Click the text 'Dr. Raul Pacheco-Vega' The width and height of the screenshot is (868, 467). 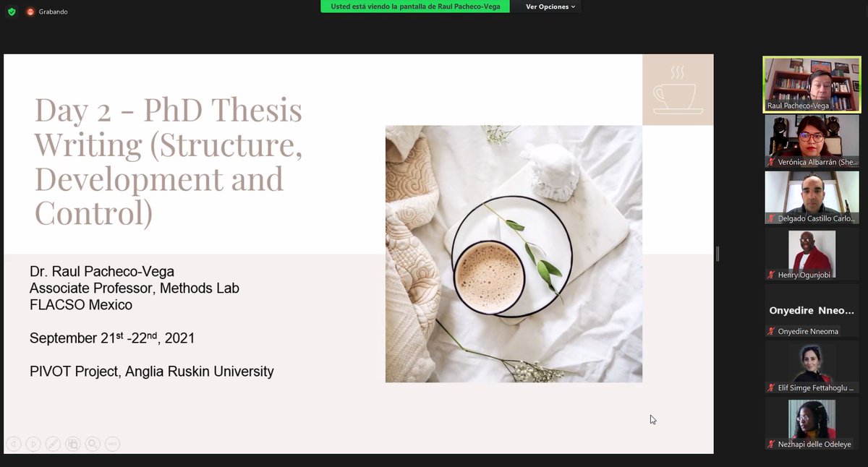[x=102, y=272]
